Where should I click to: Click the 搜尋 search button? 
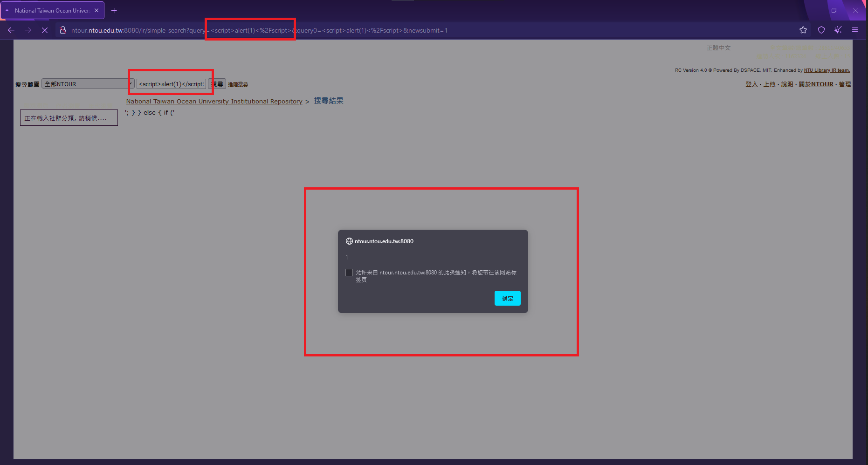[x=217, y=84]
